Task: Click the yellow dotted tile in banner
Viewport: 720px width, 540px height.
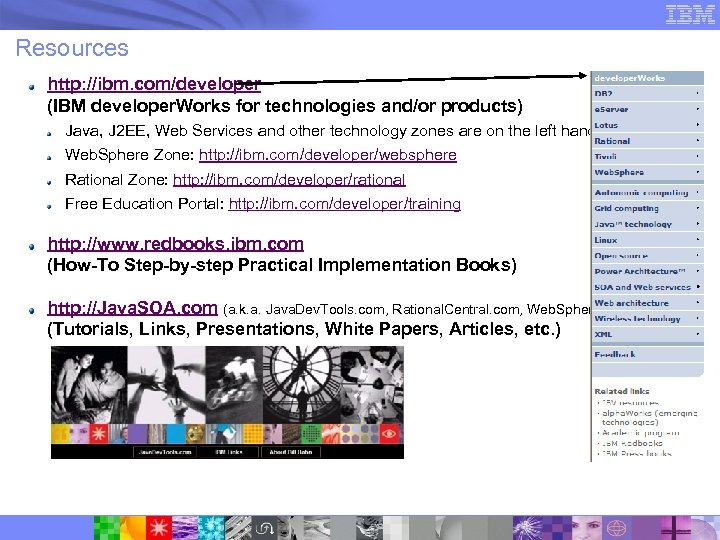Action: click(x=253, y=433)
